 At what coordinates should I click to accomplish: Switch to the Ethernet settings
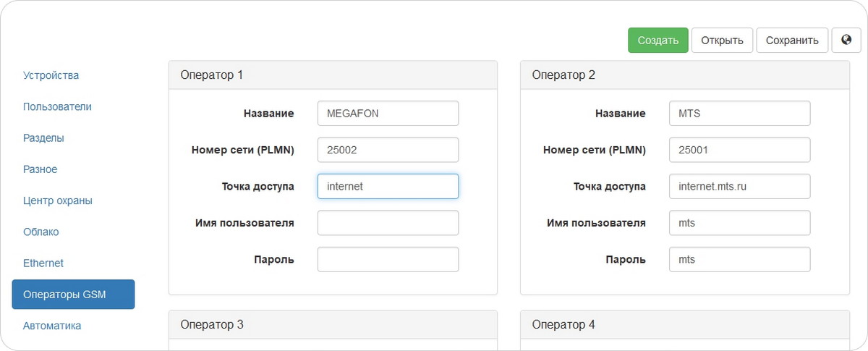click(43, 263)
